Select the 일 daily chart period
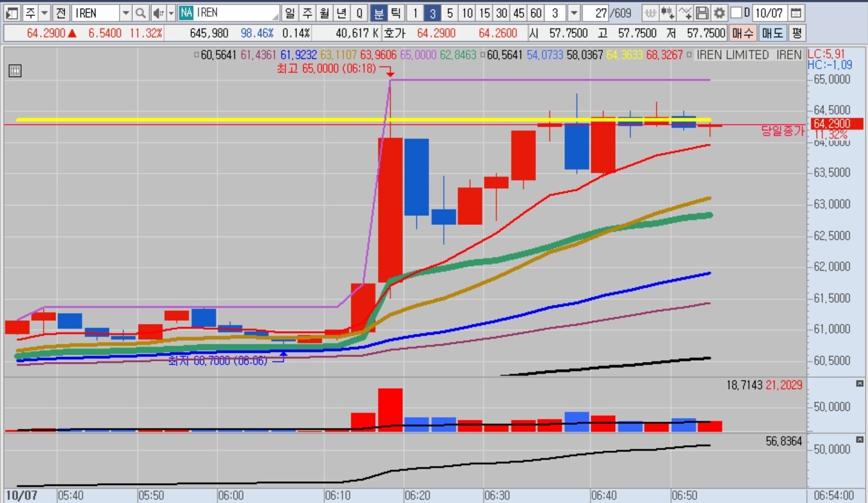This screenshot has width=868, height=503. 290,13
